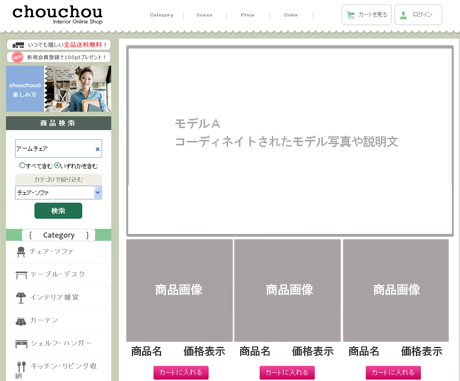This screenshot has width=460, height=381.
Task: Open the Price menu in header
Action: click(x=247, y=15)
